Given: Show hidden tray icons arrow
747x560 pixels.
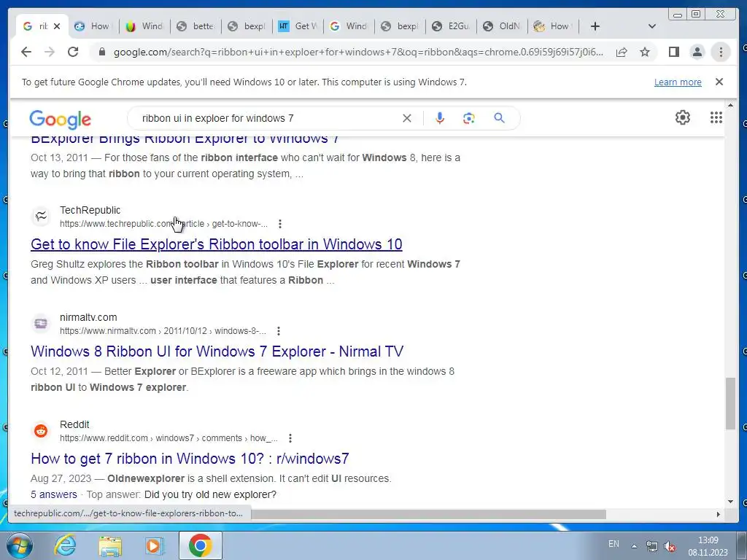Looking at the screenshot, I should tap(634, 546).
